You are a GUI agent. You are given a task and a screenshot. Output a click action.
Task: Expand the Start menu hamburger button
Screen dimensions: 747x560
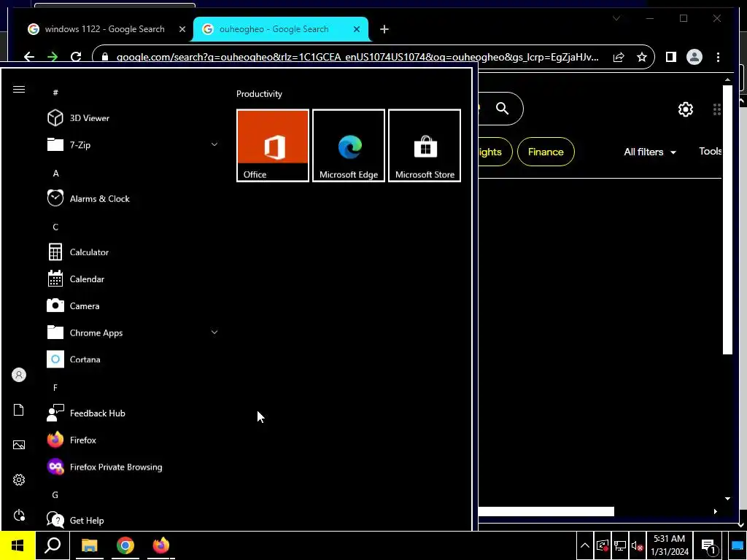click(19, 90)
